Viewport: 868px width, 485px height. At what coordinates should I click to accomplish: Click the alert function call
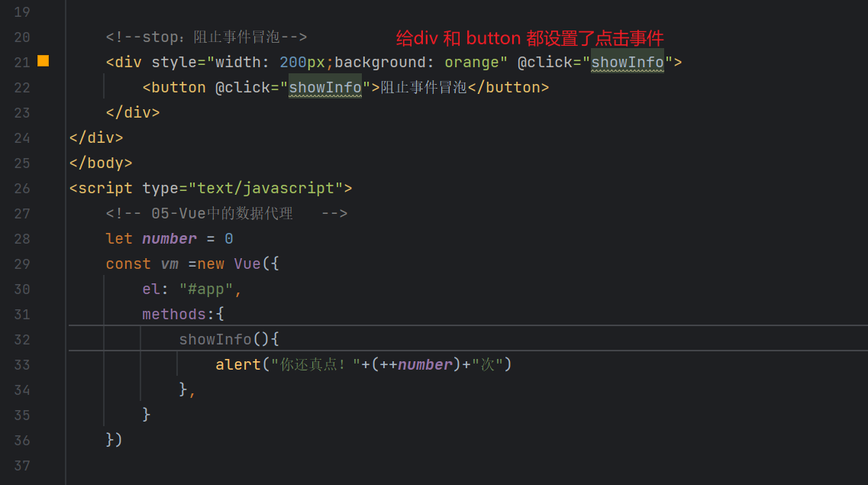click(x=238, y=364)
